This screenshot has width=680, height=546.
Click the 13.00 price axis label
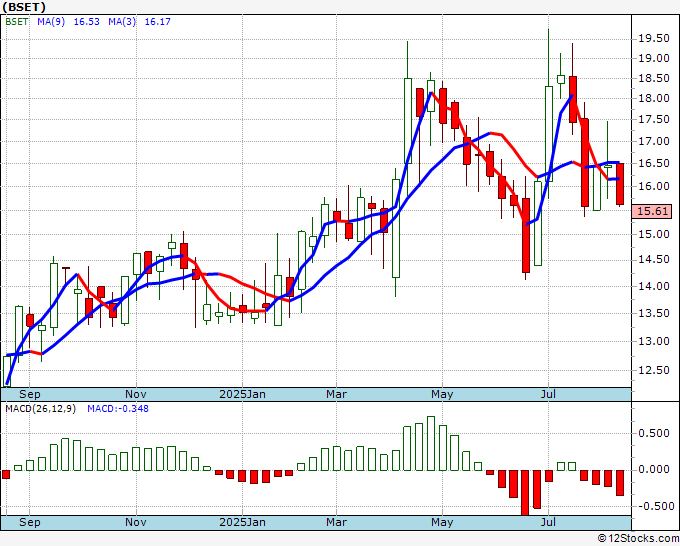(x=654, y=341)
